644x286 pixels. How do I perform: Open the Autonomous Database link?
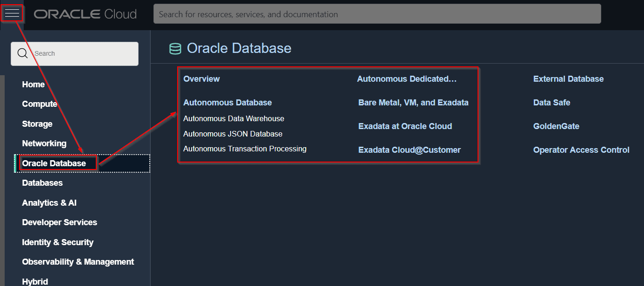click(227, 103)
